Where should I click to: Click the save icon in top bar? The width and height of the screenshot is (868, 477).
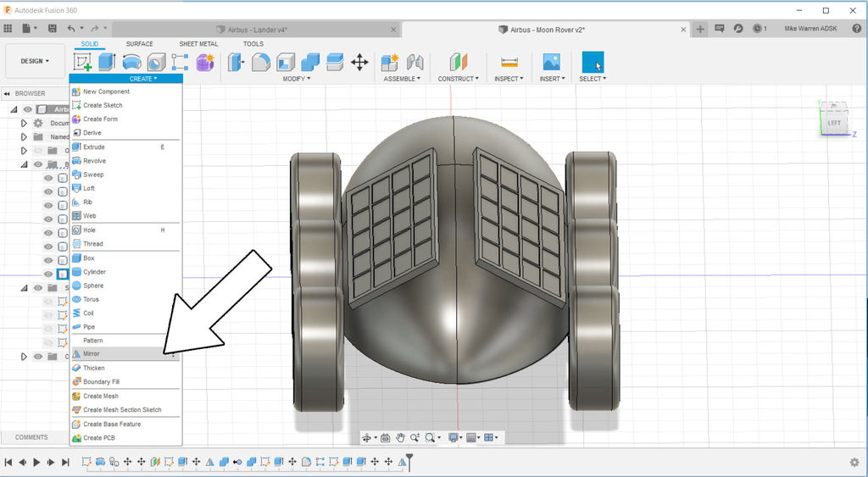[53, 29]
